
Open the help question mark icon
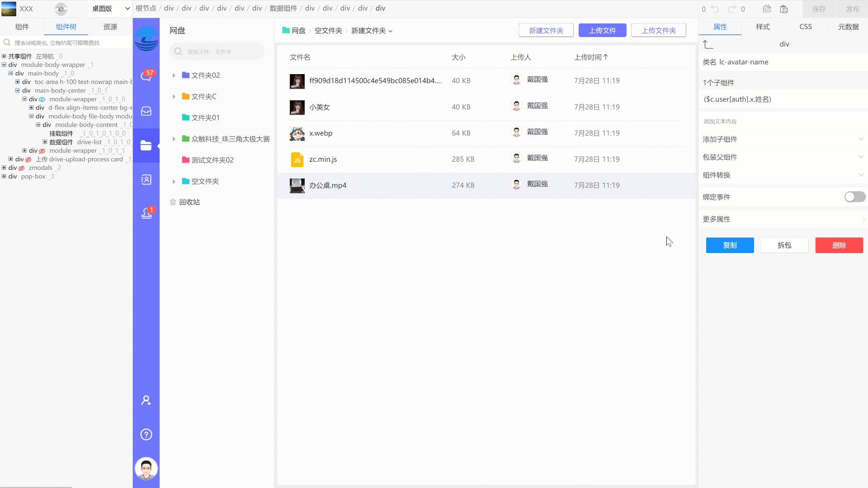(146, 435)
